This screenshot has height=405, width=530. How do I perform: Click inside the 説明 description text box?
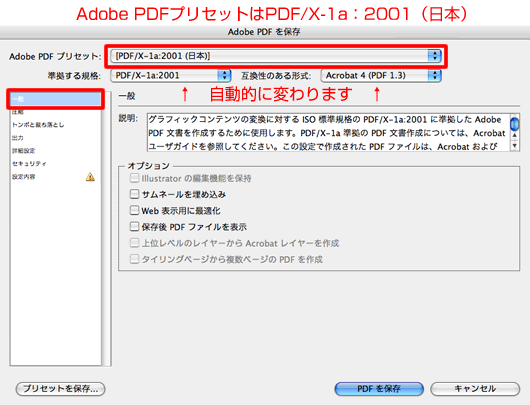coord(329,132)
